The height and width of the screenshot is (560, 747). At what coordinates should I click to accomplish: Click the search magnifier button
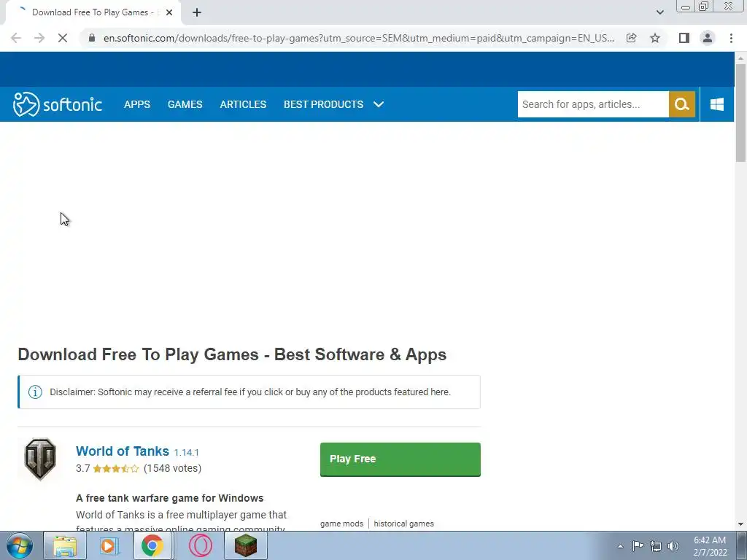point(682,104)
